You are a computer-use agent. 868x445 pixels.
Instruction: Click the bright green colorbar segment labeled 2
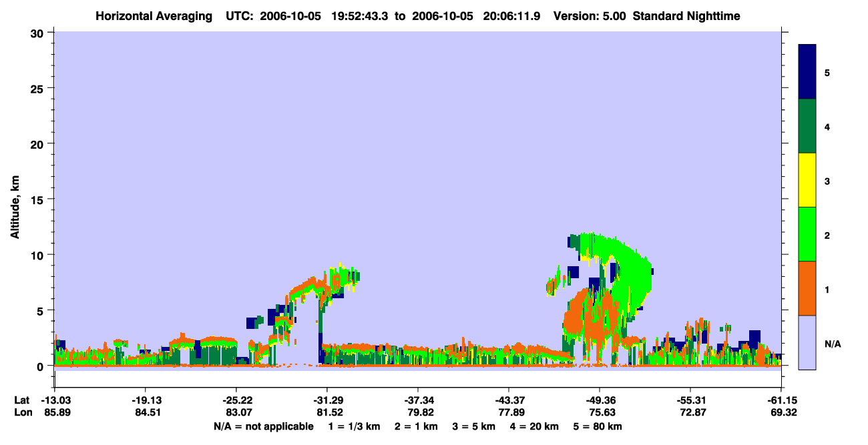coord(807,234)
